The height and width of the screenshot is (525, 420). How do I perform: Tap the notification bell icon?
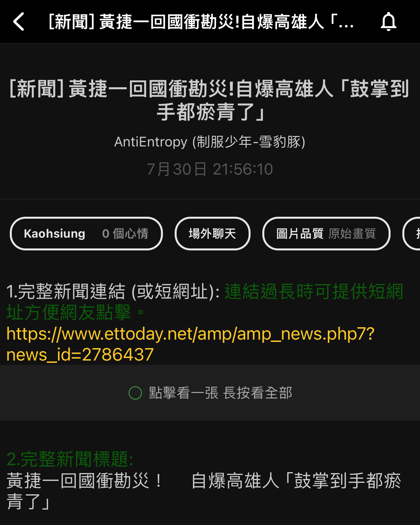[388, 22]
